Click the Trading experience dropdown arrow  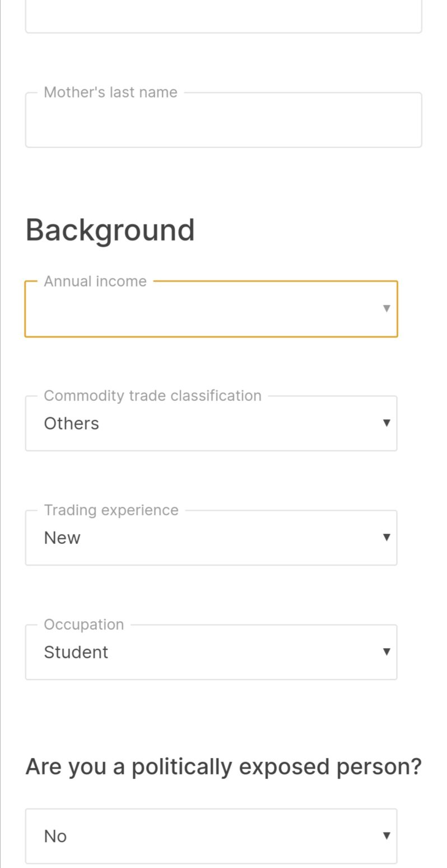click(x=386, y=537)
